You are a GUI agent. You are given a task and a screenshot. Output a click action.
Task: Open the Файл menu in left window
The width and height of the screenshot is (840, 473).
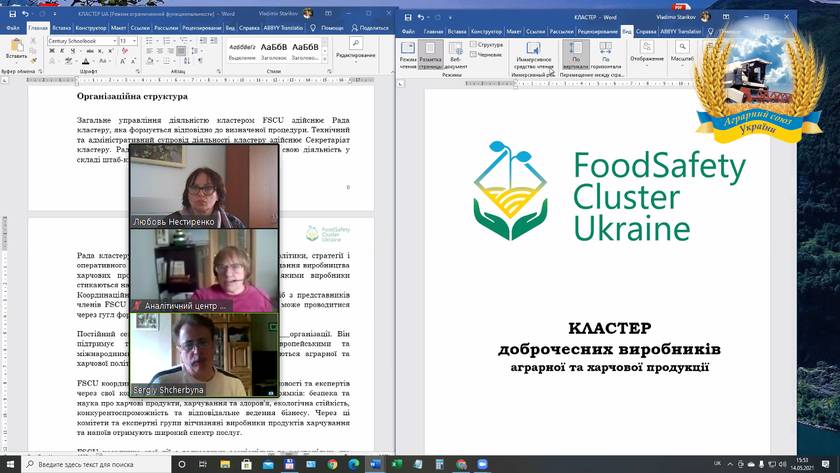[x=13, y=28]
